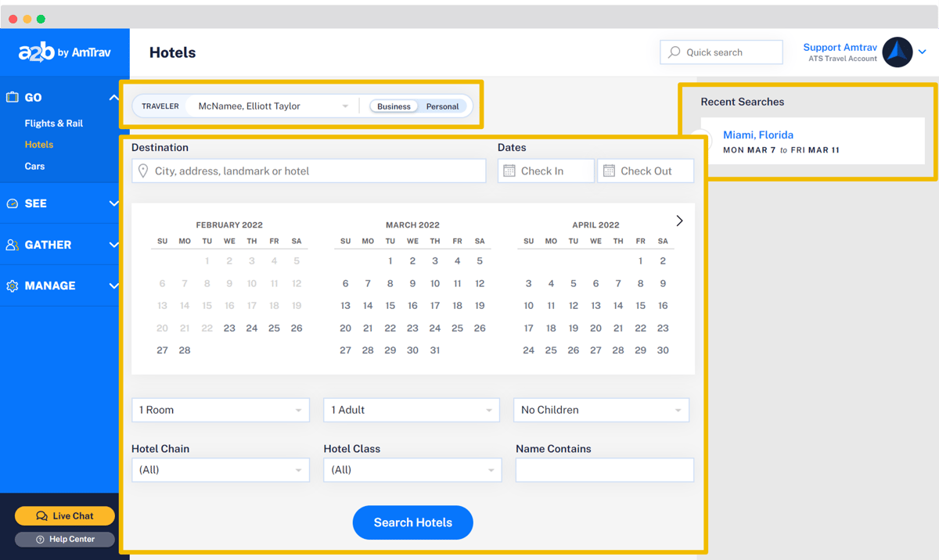
Task: Go to Cars in sidebar menu
Action: (x=34, y=167)
